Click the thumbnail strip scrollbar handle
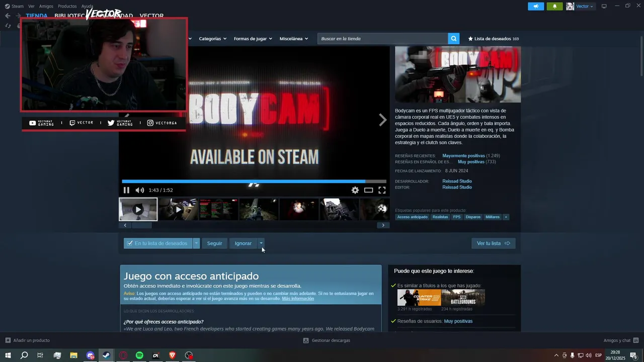This screenshot has width=644, height=362. [x=142, y=225]
